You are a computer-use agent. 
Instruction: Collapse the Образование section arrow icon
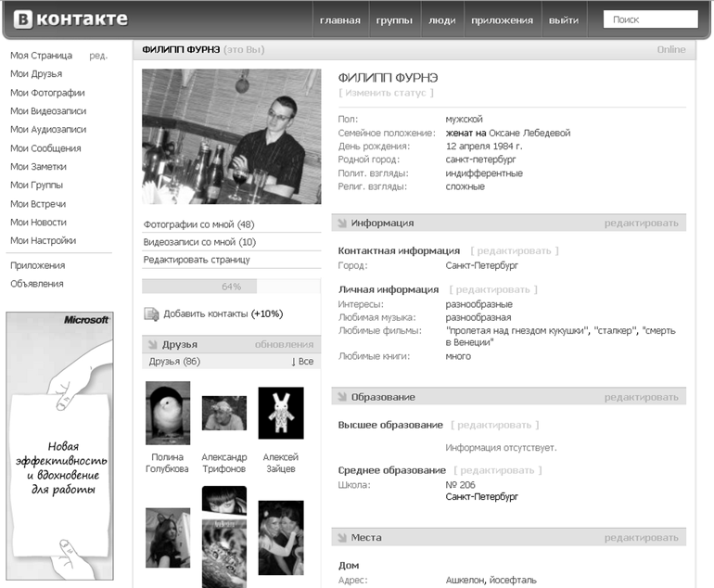pyautogui.click(x=341, y=397)
